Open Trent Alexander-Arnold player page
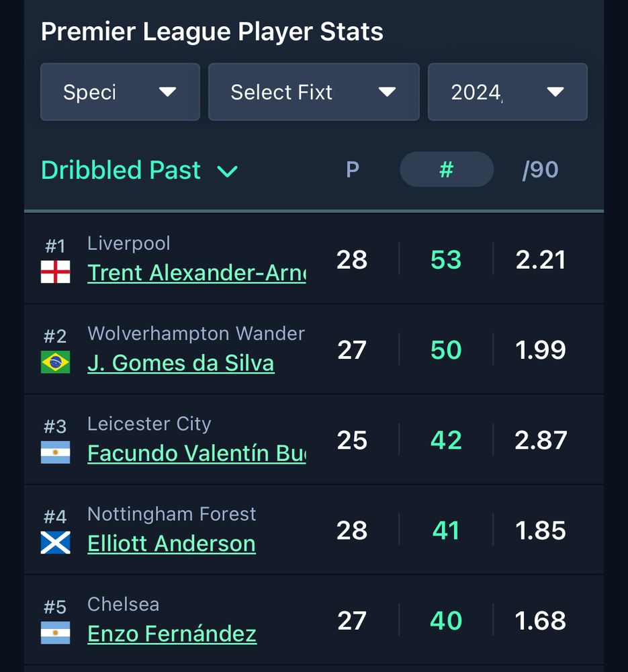Screen dimensions: 628x672 (196, 273)
